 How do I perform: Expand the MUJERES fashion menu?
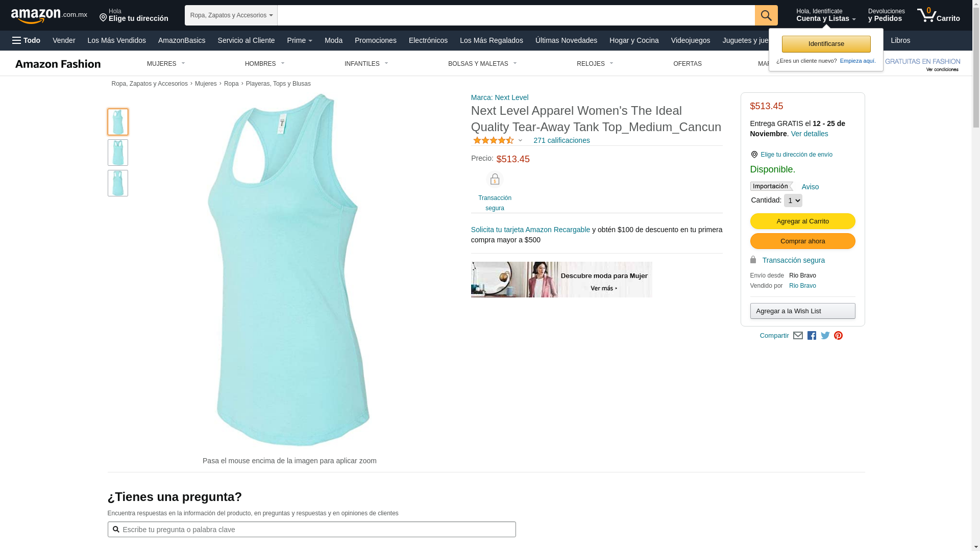tap(166, 64)
